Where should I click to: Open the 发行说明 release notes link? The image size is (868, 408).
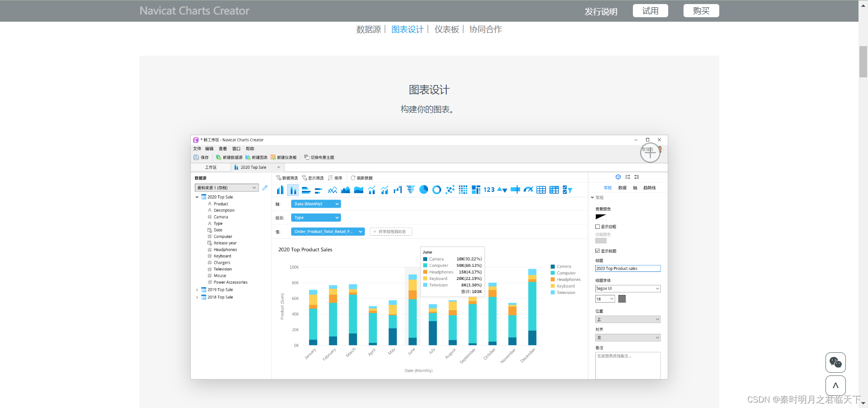[x=601, y=11]
